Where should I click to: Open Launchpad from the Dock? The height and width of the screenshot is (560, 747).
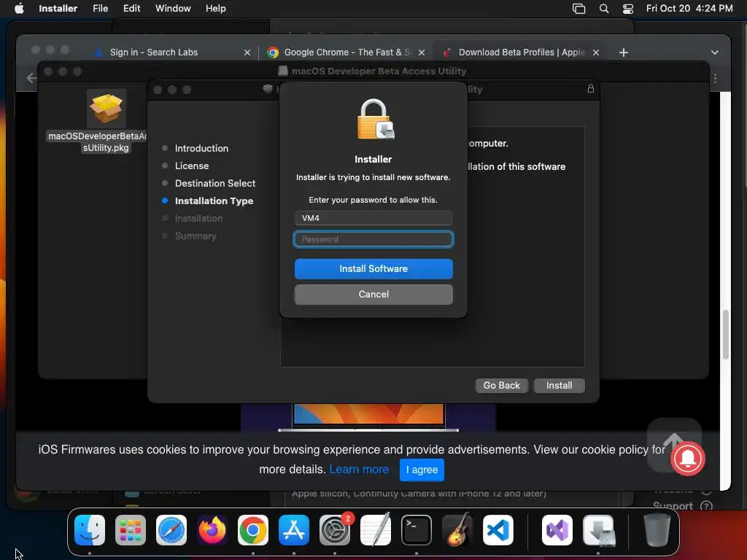click(x=131, y=530)
